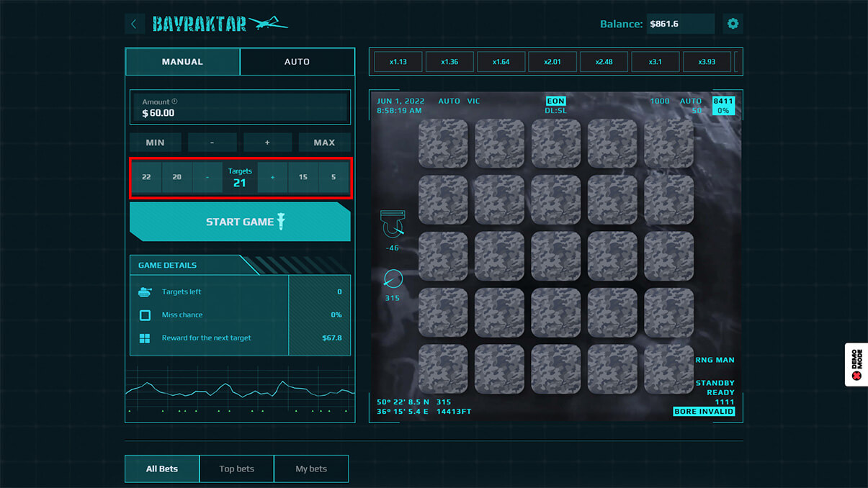868x488 pixels.
Task: Click the Amount field showing $60.00
Action: tap(240, 107)
